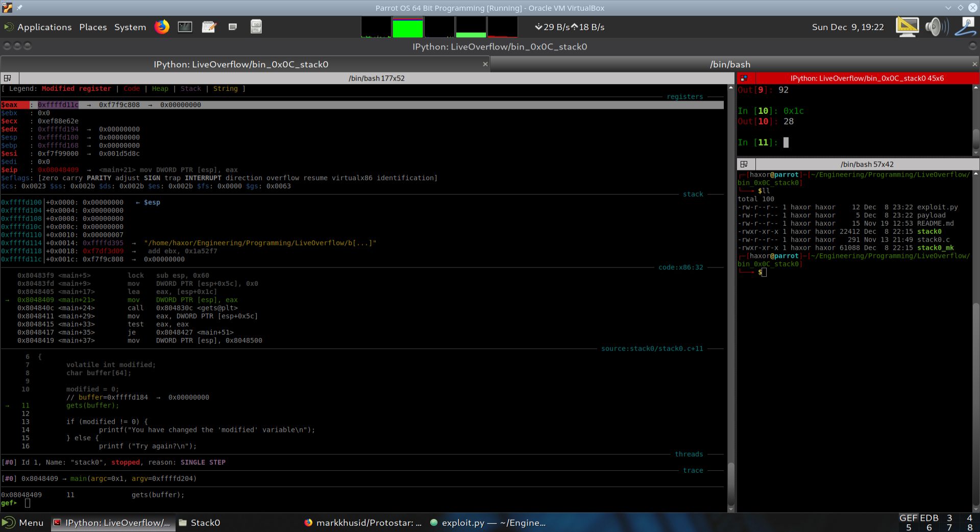Click the gef pane scrollbar up arrow
The height and width of the screenshot is (532, 980).
(730, 88)
